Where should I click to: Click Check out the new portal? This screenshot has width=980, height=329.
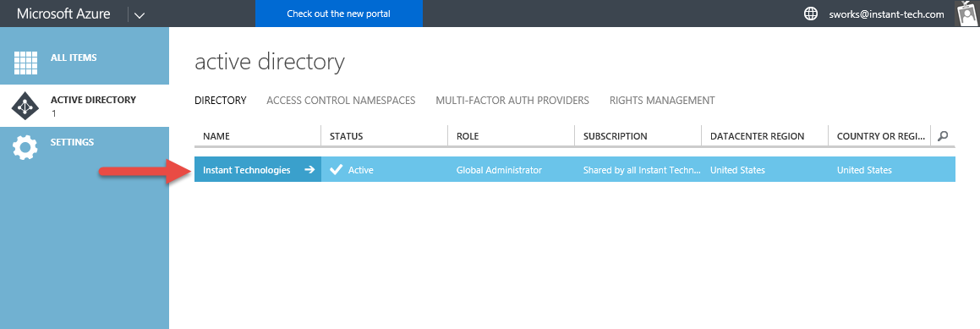pyautogui.click(x=339, y=14)
